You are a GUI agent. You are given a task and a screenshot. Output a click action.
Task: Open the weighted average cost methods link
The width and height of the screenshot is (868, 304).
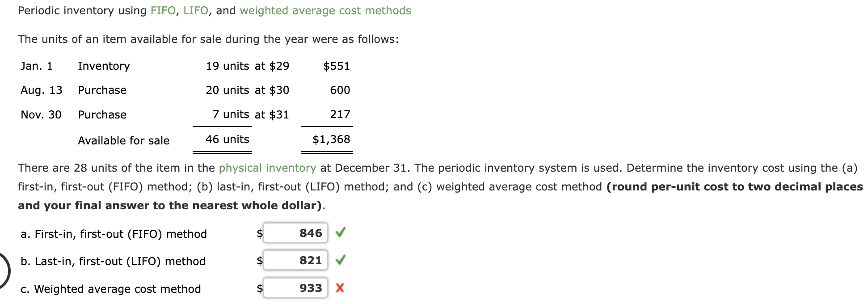coord(325,10)
